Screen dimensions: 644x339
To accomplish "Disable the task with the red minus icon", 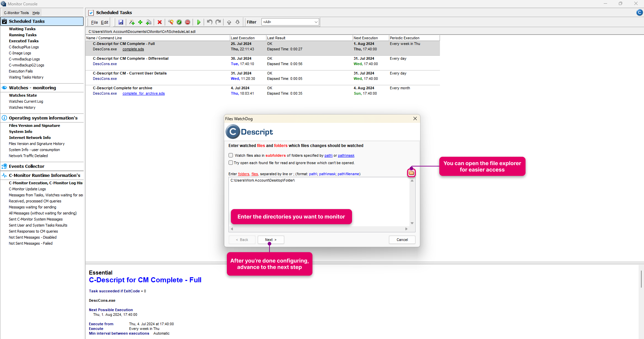I will (188, 22).
